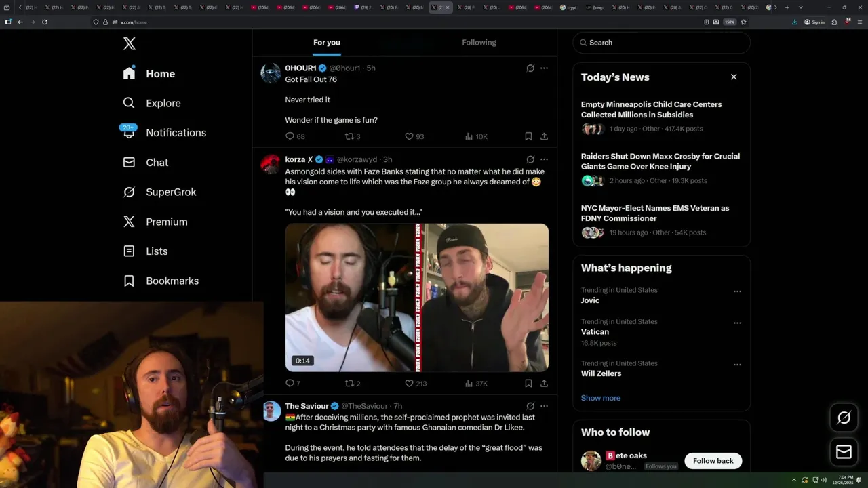This screenshot has height=488, width=868.
Task: Click the X search field
Action: click(661, 43)
